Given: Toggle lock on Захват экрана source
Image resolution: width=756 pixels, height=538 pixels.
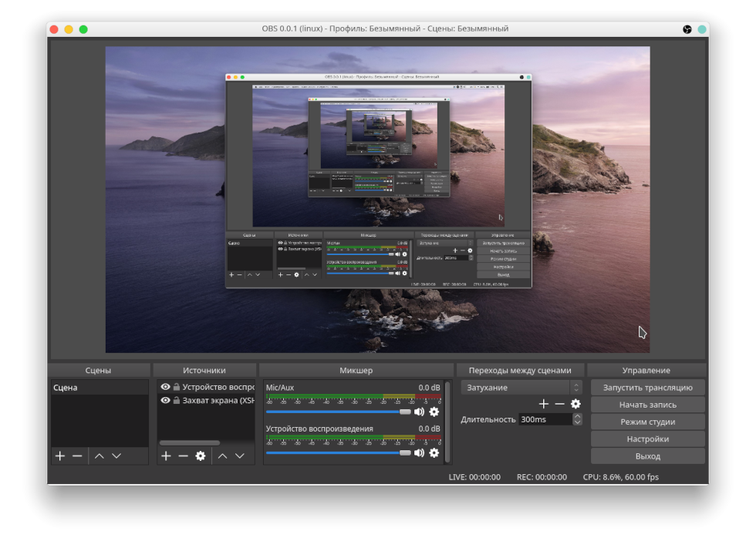Looking at the screenshot, I should 177,400.
